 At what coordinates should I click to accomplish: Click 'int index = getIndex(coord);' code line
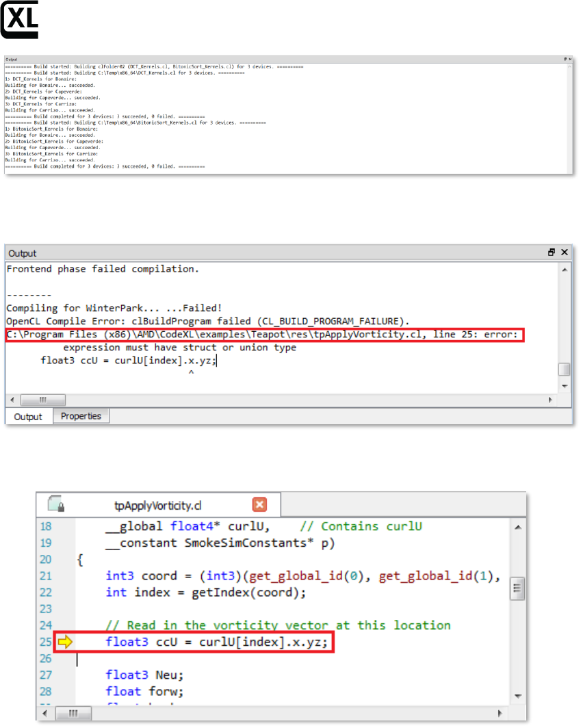point(206,593)
